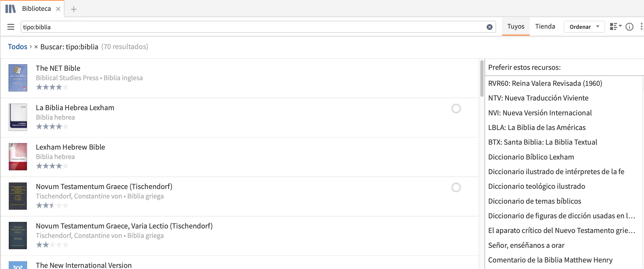Toggle the La Biblia Hebrea Lexham circle
The height and width of the screenshot is (269, 644).
[x=456, y=108]
